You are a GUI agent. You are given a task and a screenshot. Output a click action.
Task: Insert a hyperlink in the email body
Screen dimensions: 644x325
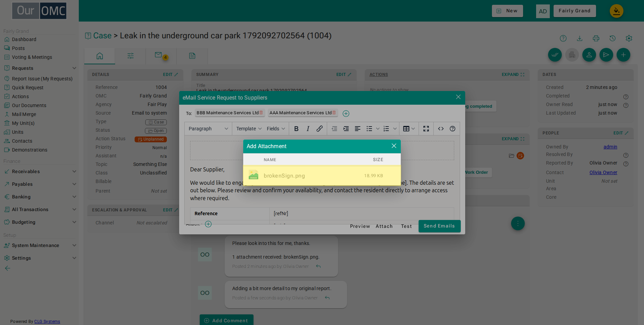click(x=320, y=129)
